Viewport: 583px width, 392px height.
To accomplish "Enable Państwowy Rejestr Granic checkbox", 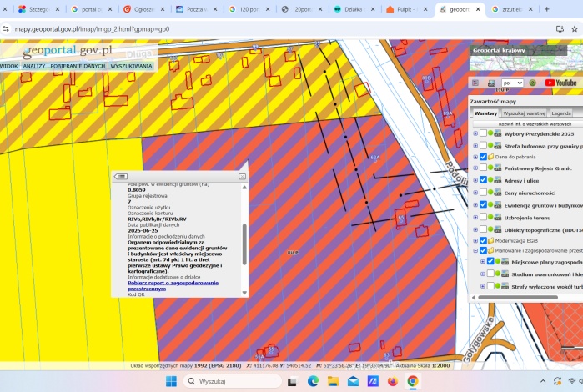I will (x=483, y=168).
